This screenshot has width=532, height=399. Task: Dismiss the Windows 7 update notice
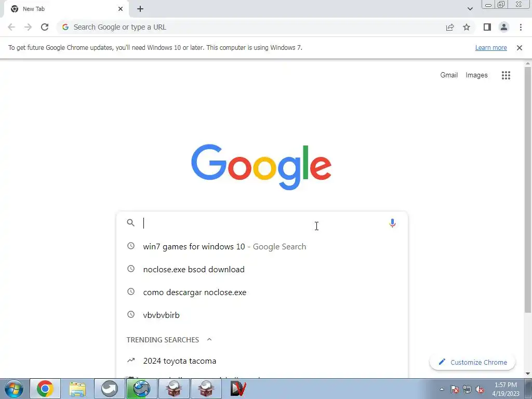519,48
